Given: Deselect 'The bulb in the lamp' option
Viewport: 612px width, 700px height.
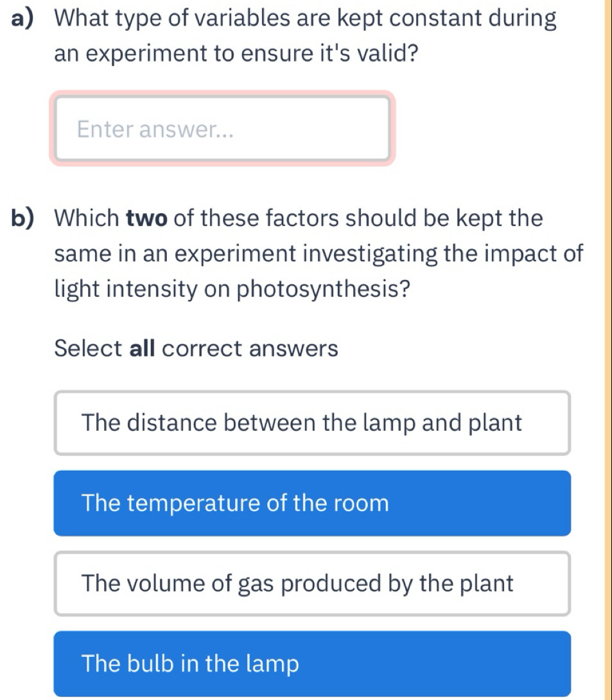Looking at the screenshot, I should (x=312, y=663).
